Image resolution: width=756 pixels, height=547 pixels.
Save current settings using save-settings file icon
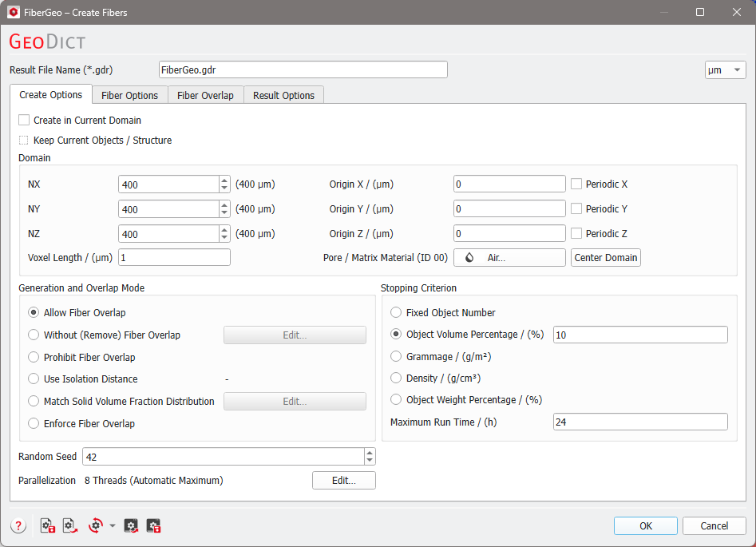[47, 525]
